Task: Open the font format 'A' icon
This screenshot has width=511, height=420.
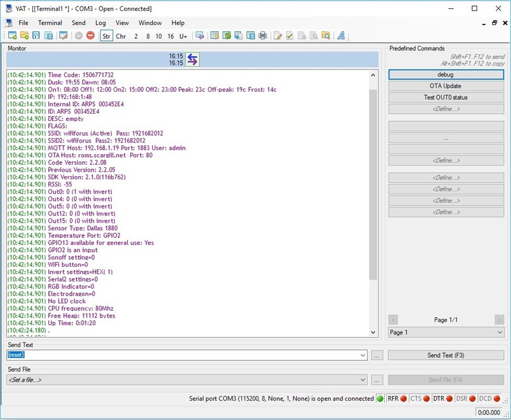Action: point(341,36)
